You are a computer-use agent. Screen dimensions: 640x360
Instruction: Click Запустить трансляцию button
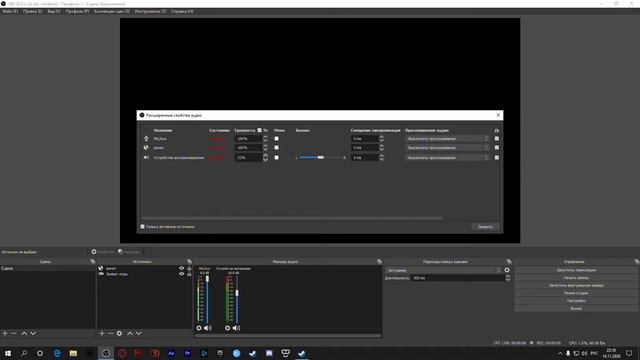tap(576, 270)
